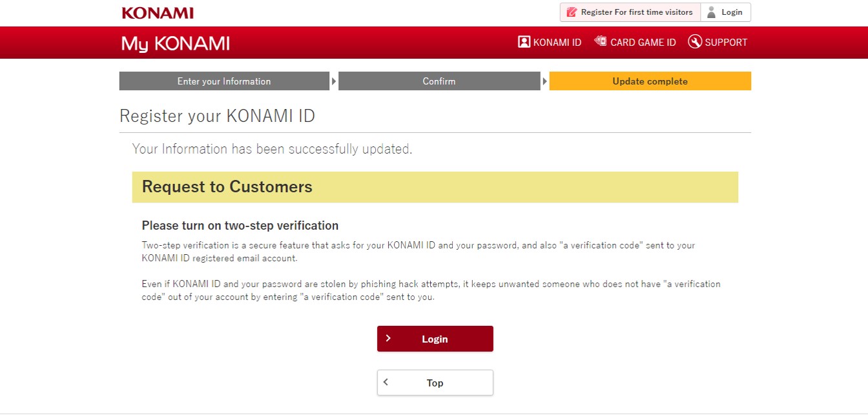Select the Enter your Information step

224,81
